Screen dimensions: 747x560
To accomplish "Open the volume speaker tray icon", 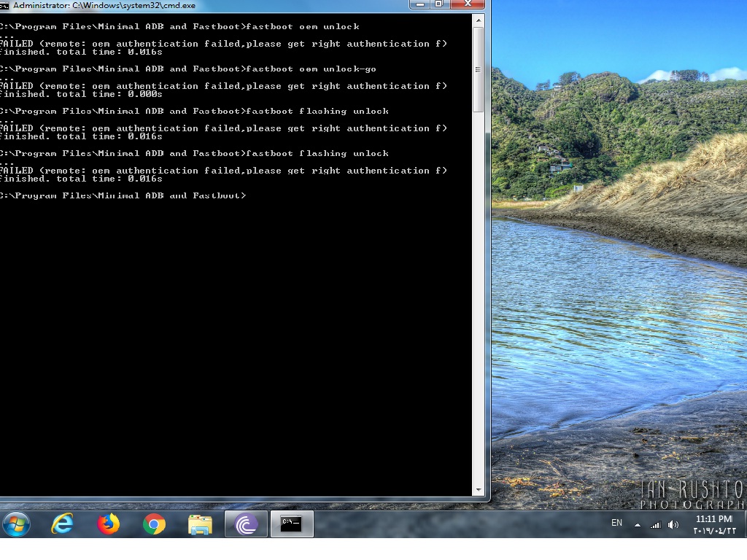I will [673, 525].
